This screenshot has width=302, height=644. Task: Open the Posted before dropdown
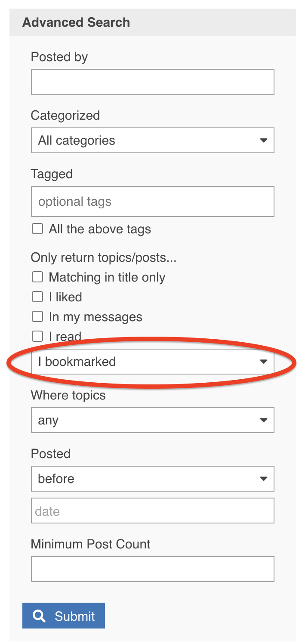[153, 479]
